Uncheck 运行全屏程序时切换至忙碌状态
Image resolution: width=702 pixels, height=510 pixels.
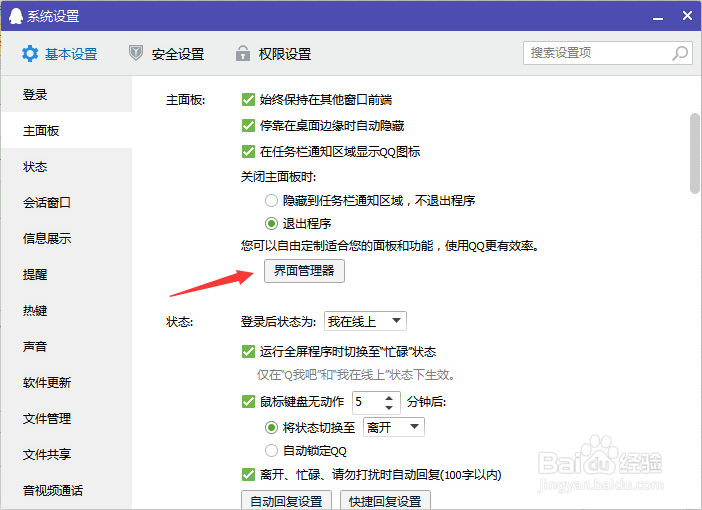point(248,351)
